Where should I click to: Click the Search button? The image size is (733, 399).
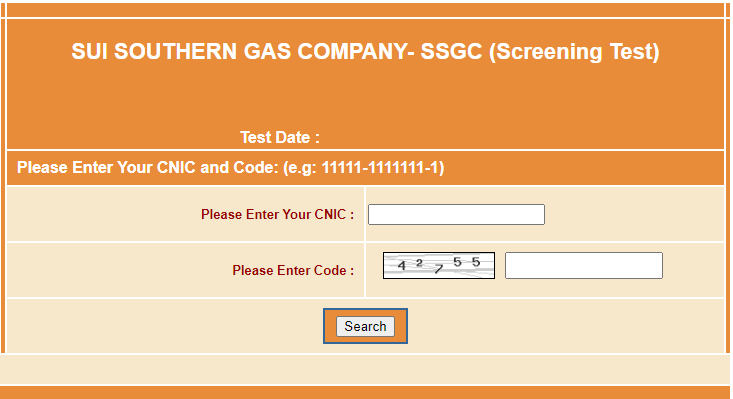point(365,326)
